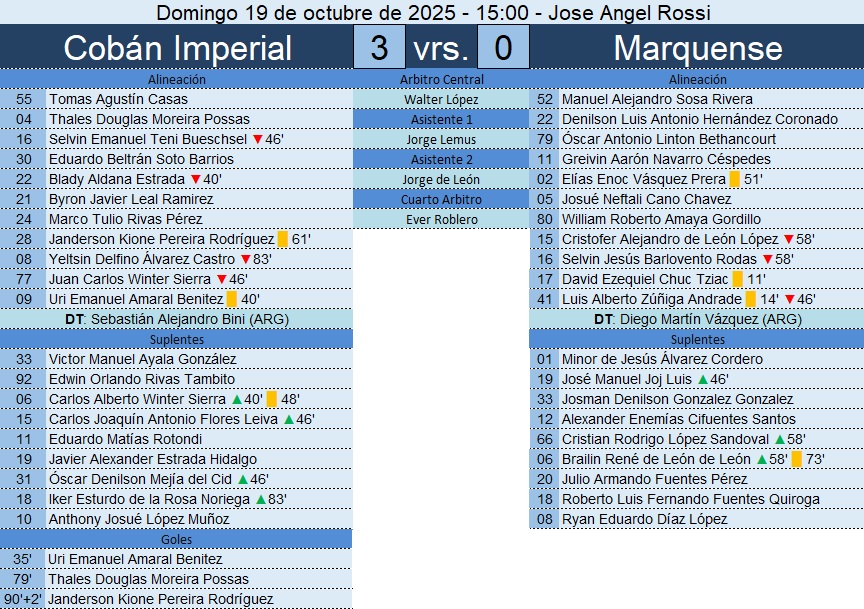The image size is (864, 609).
Task: Click the red arrow next to Yeltsin Delfino Álvarez Castro
Action: click(x=245, y=259)
